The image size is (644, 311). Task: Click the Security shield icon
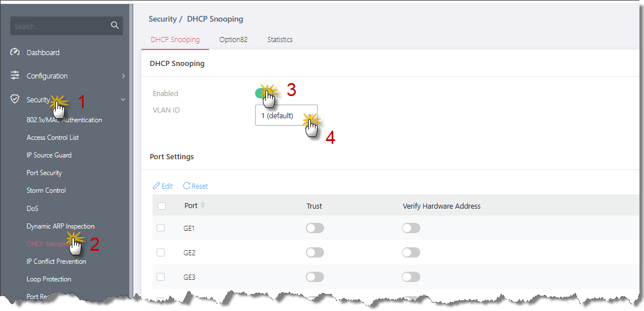[x=15, y=99]
